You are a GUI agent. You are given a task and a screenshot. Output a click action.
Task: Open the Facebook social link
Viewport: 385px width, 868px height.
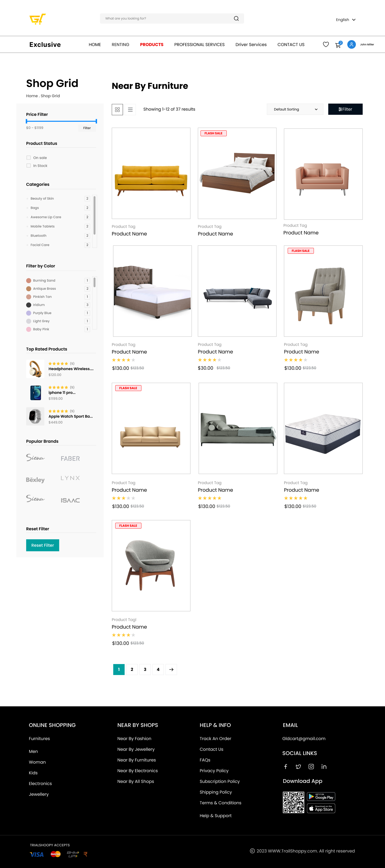(285, 767)
